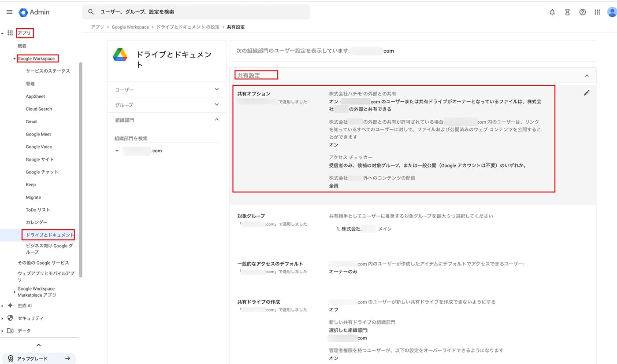Open Google Voice settings
Image resolution: width=617 pixels, height=364 pixels.
coord(39,147)
